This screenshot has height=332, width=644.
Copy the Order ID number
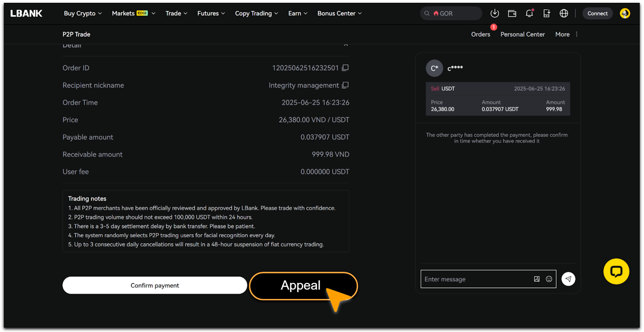click(x=345, y=68)
